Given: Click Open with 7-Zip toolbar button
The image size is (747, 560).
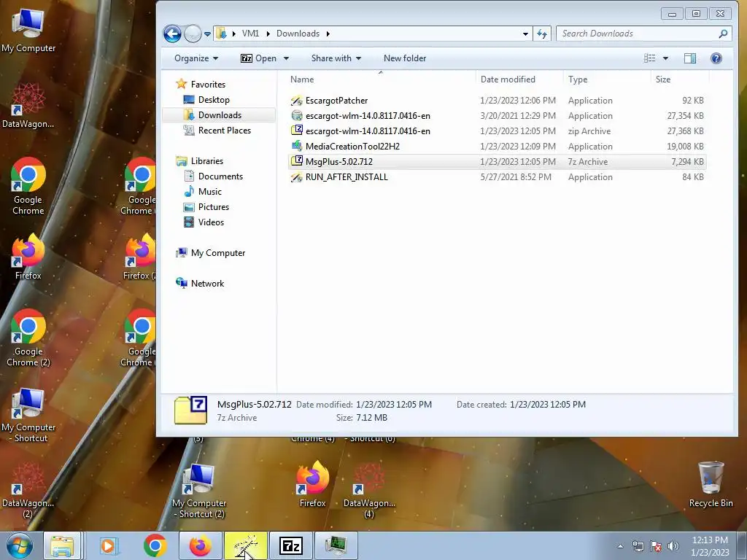Looking at the screenshot, I should pos(259,58).
